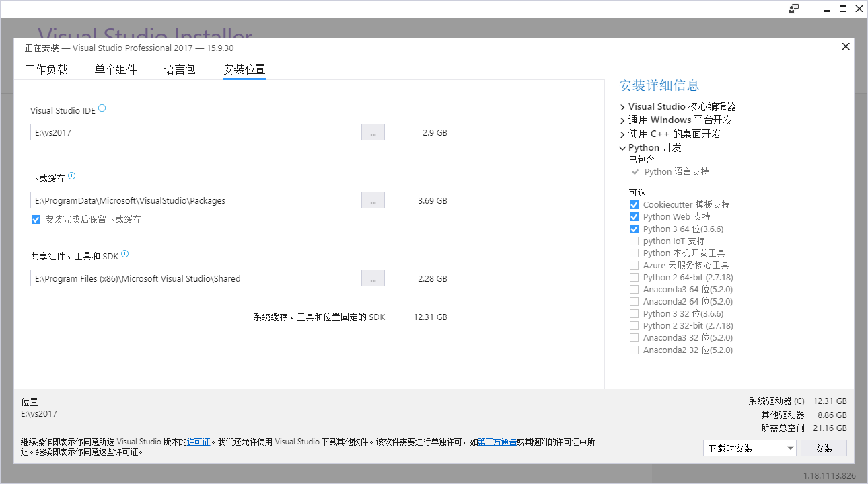Check Python 3 32 位(3.6.6)

pos(634,313)
